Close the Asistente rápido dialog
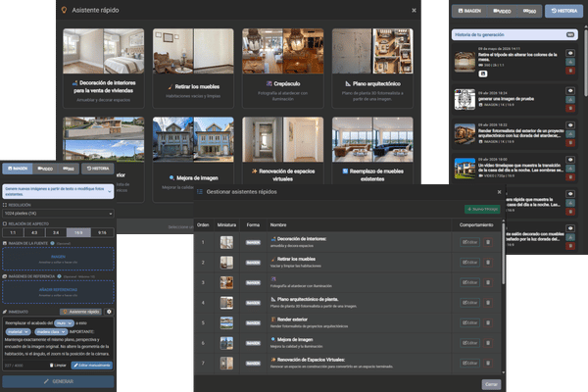 coord(414,11)
